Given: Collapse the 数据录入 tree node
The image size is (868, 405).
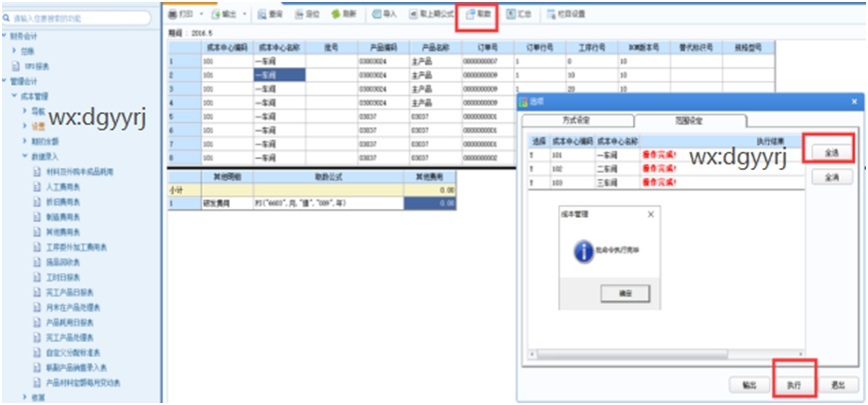Looking at the screenshot, I should (x=25, y=156).
